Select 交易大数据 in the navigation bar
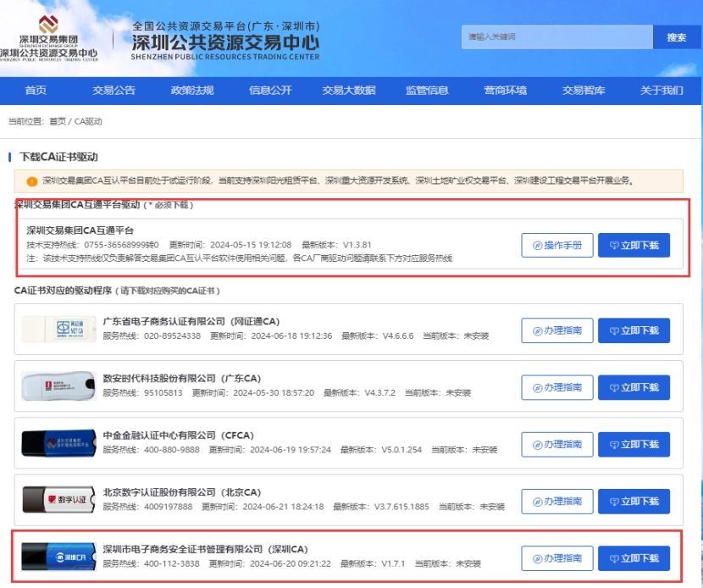The width and height of the screenshot is (703, 588). click(x=348, y=91)
